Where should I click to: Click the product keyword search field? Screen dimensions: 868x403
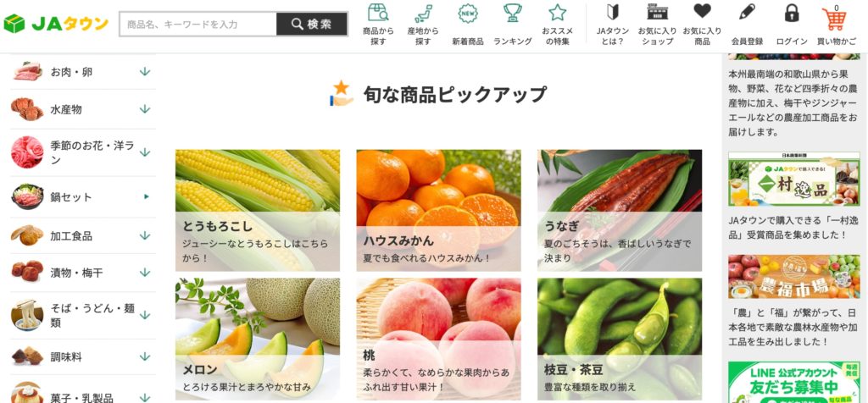[x=198, y=24]
